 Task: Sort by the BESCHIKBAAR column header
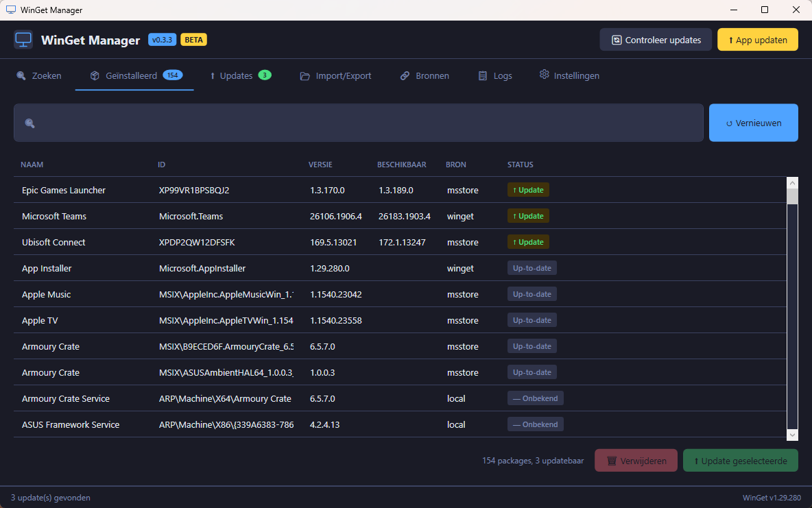pos(402,165)
